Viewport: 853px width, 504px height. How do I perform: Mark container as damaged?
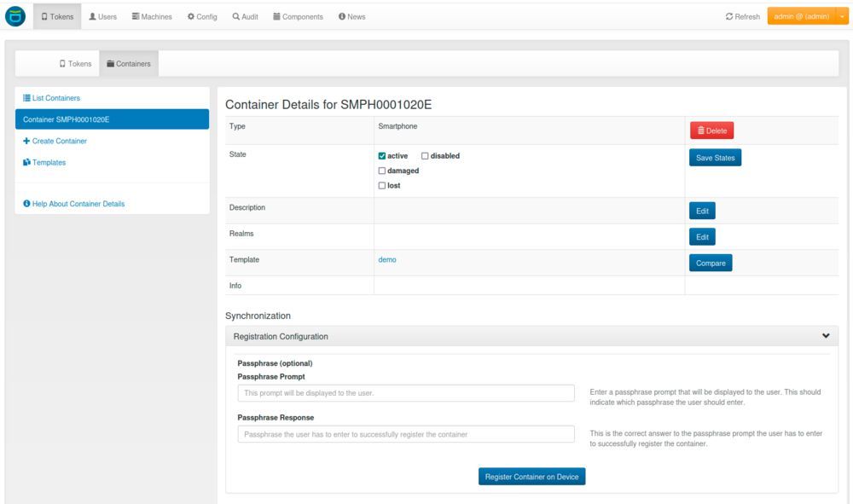(x=382, y=171)
